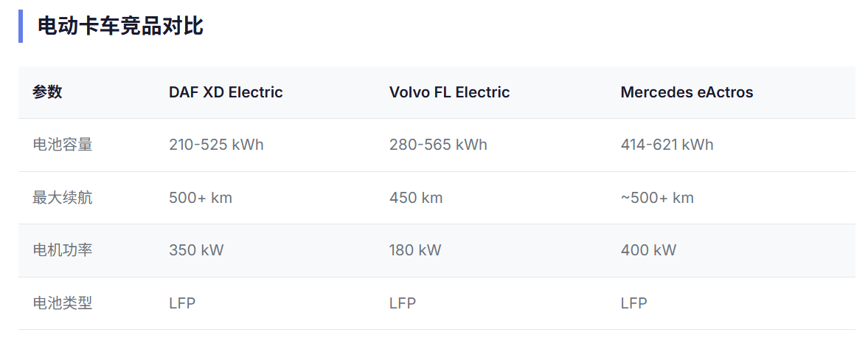Click DAF's 500+ km range cell

click(201, 198)
